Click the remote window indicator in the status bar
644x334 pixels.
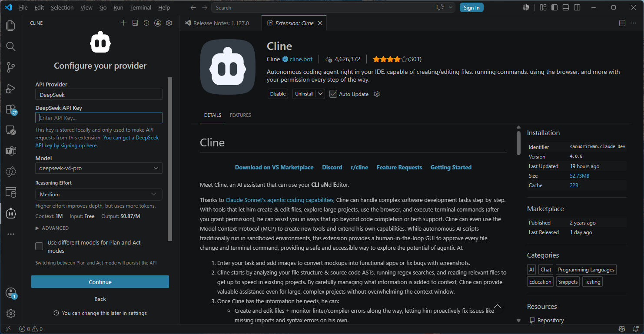coord(8,329)
